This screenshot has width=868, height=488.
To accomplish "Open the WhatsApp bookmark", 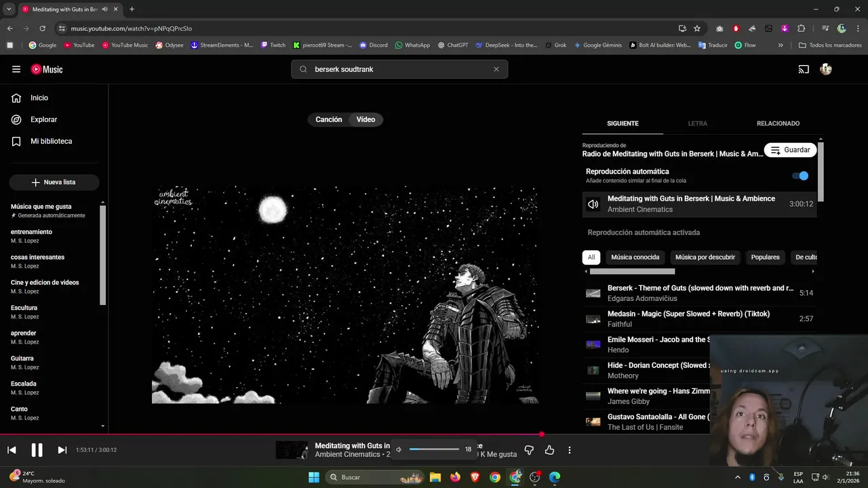I will tap(412, 45).
